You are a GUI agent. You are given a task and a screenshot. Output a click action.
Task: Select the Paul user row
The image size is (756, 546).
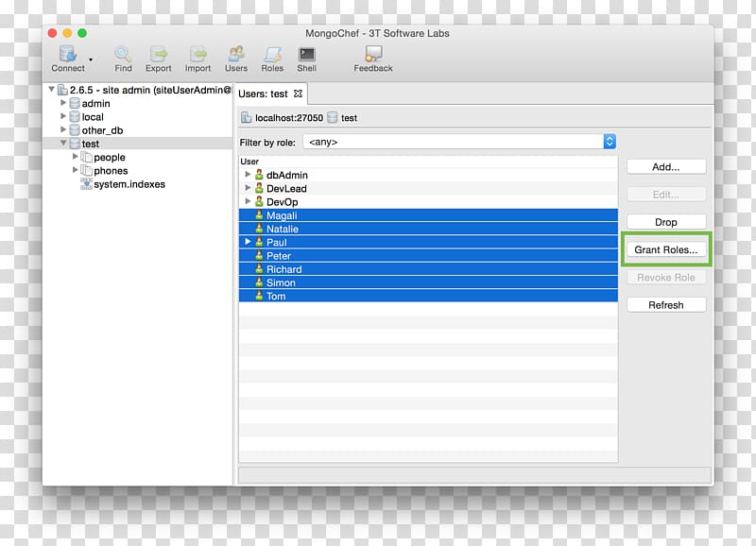(x=428, y=243)
